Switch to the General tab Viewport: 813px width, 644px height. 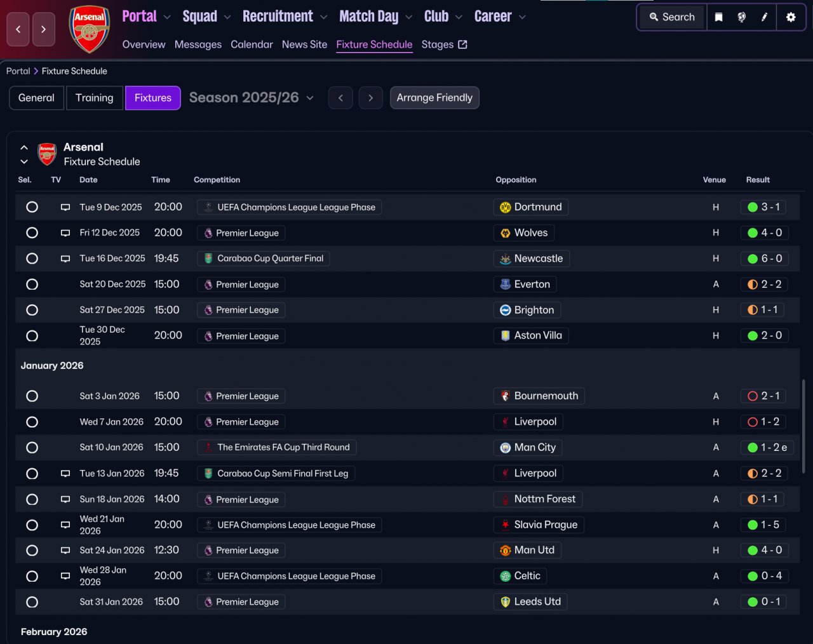tap(36, 98)
